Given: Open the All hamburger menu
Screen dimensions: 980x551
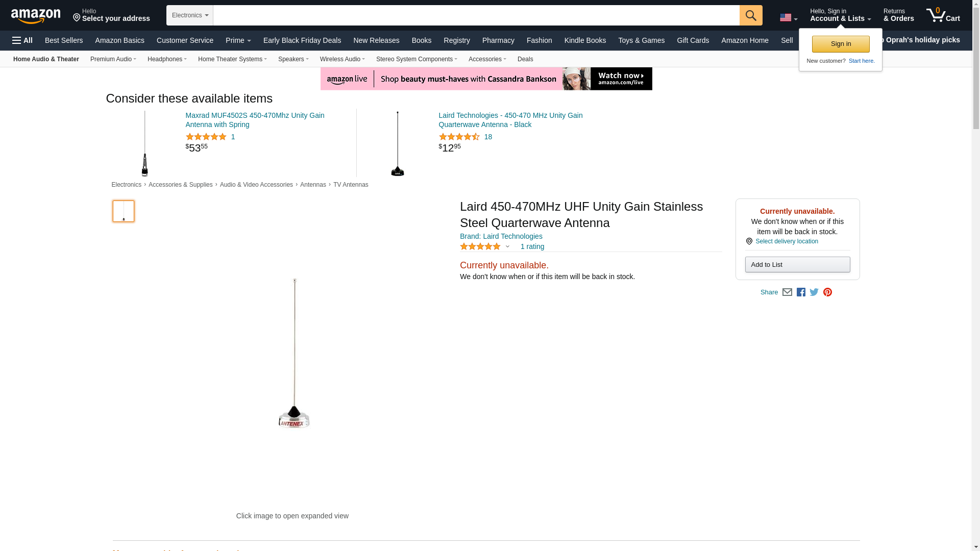Looking at the screenshot, I should click(22, 40).
